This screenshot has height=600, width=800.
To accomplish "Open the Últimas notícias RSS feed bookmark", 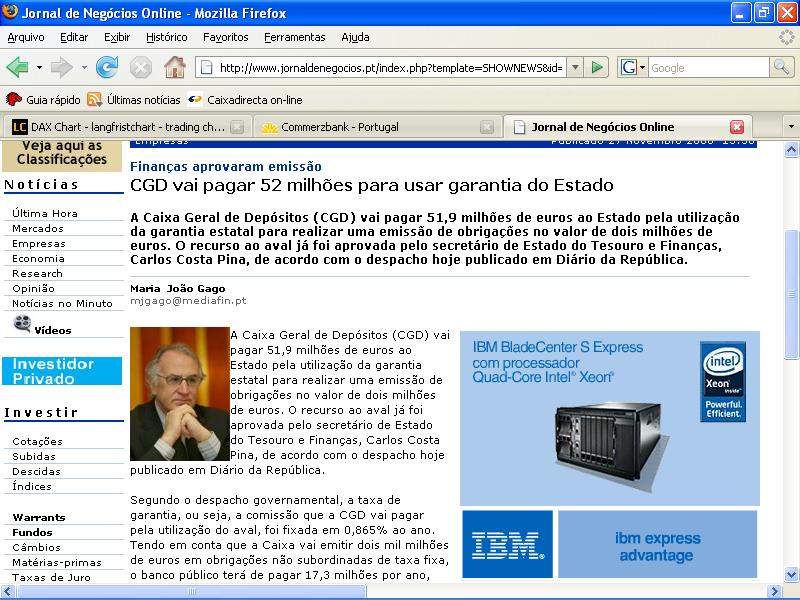I will (134, 99).
